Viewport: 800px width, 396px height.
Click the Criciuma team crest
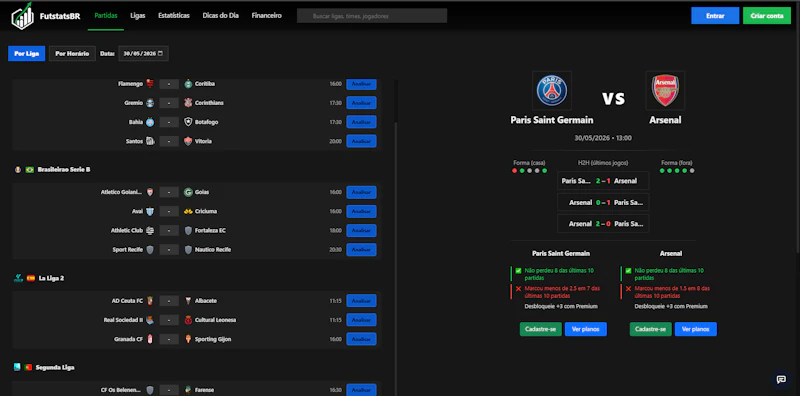(x=188, y=211)
